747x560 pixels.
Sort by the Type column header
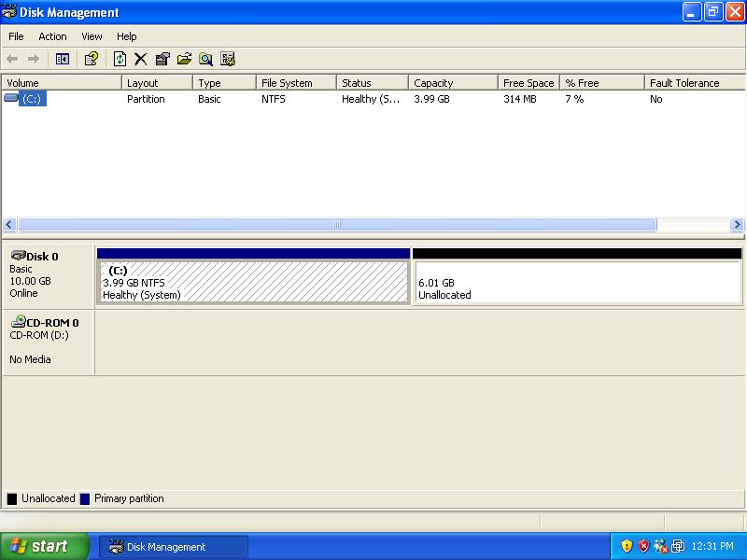coord(224,83)
